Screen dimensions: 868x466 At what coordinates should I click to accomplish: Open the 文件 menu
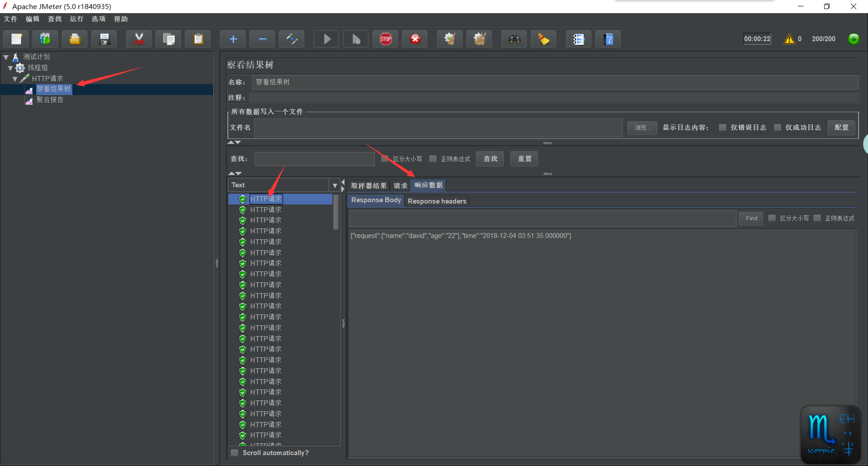coord(10,19)
